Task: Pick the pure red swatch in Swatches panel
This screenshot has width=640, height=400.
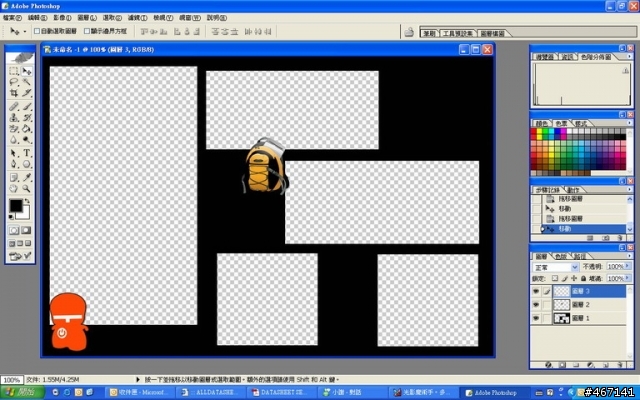Action: coord(533,131)
